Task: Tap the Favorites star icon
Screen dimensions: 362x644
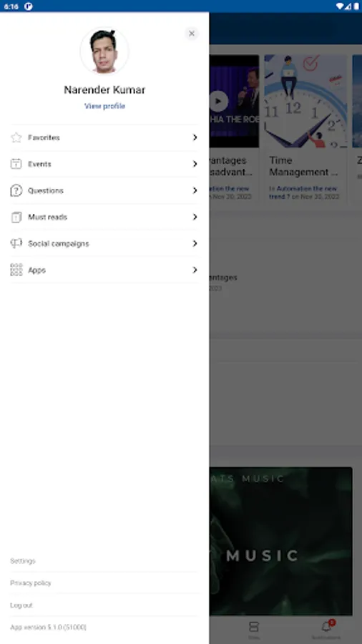Action: [16, 137]
